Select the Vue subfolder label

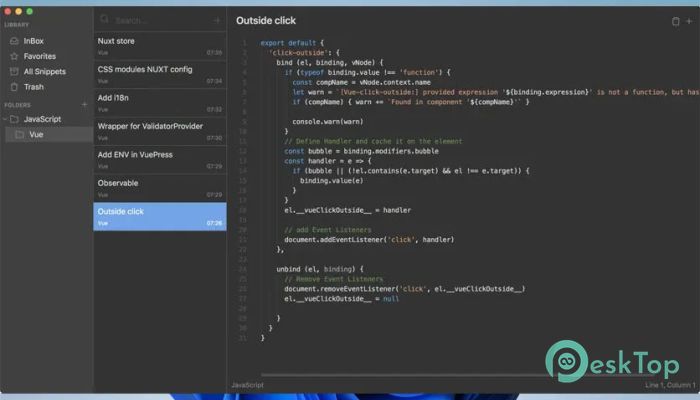tap(36, 134)
